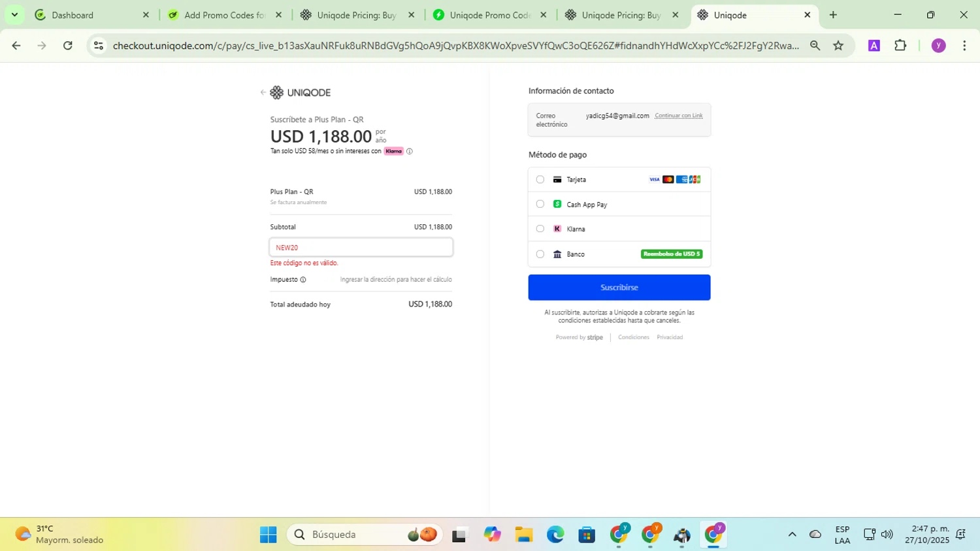Open Microsoft Edge from taskbar
The width and height of the screenshot is (980, 551).
[555, 535]
